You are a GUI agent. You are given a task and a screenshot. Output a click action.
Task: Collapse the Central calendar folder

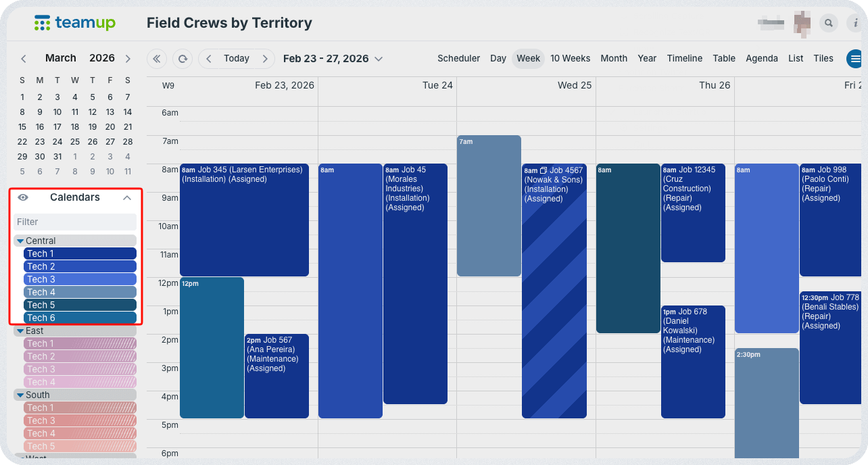pyautogui.click(x=20, y=241)
